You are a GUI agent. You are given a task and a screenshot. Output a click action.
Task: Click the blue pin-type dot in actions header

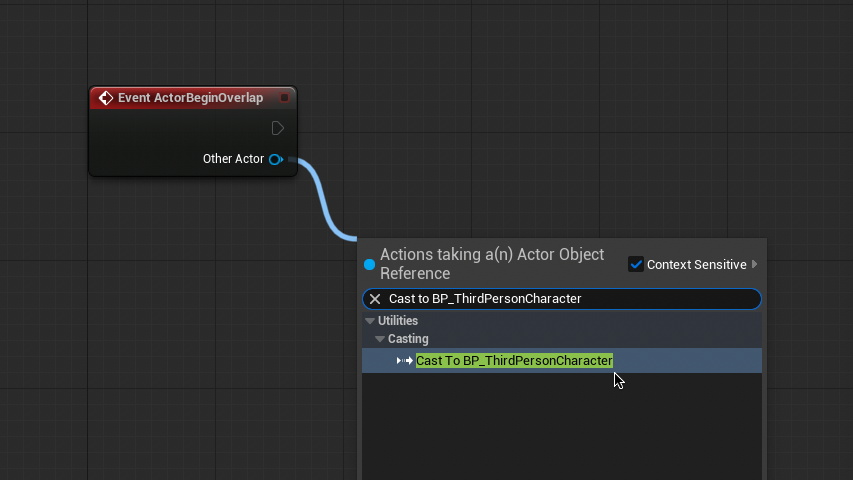(x=370, y=265)
